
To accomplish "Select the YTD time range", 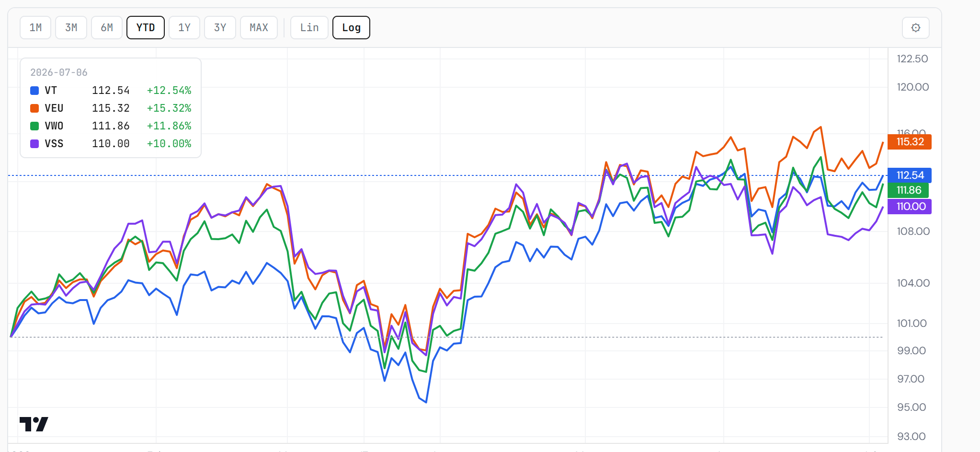I will click(x=146, y=28).
